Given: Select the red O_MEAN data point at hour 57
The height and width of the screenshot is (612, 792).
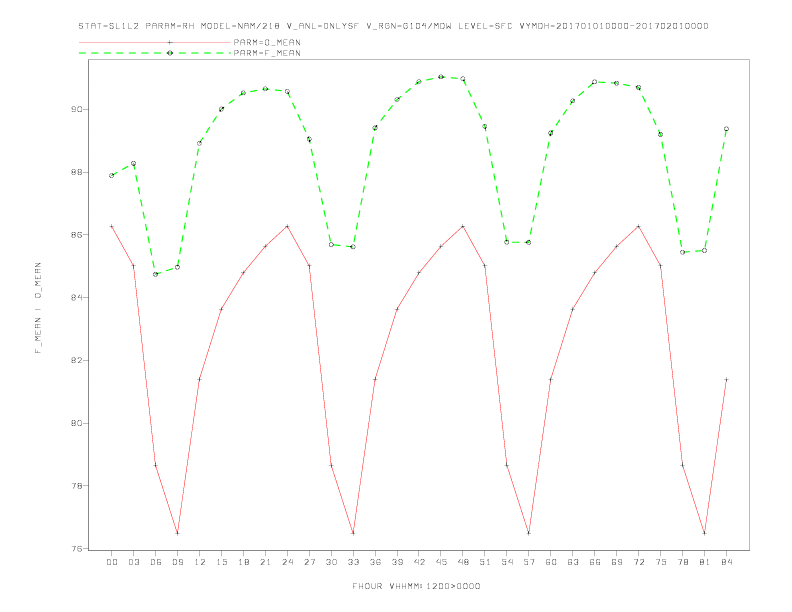Looking at the screenshot, I should (529, 533).
